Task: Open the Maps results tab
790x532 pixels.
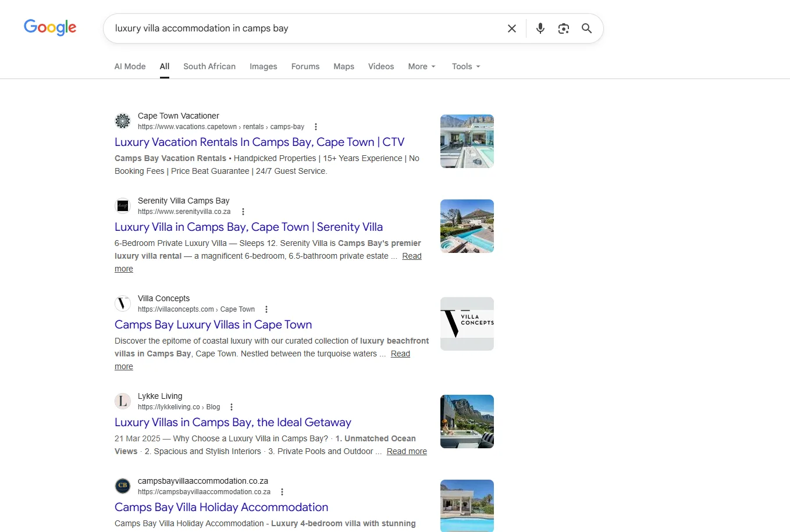Action: tap(344, 66)
